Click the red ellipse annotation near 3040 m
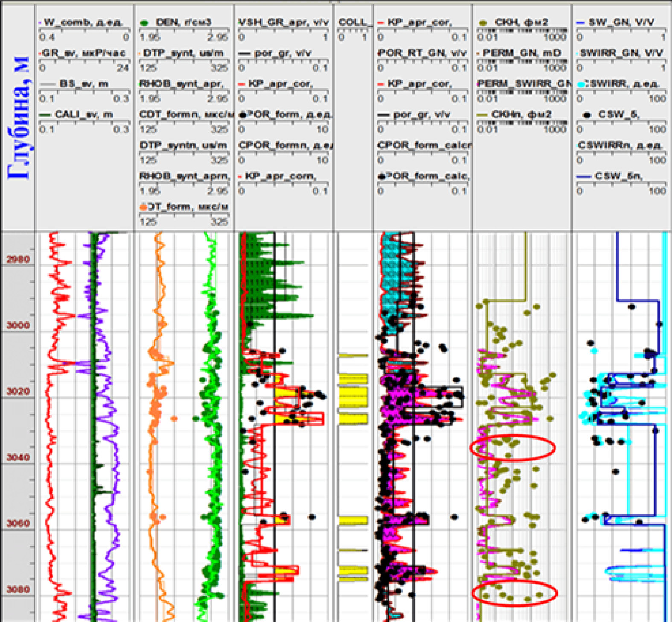The height and width of the screenshot is (622, 672). pyautogui.click(x=512, y=447)
